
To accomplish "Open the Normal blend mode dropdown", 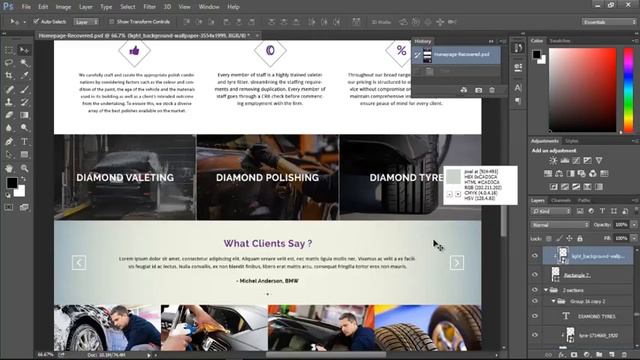I will [x=560, y=225].
